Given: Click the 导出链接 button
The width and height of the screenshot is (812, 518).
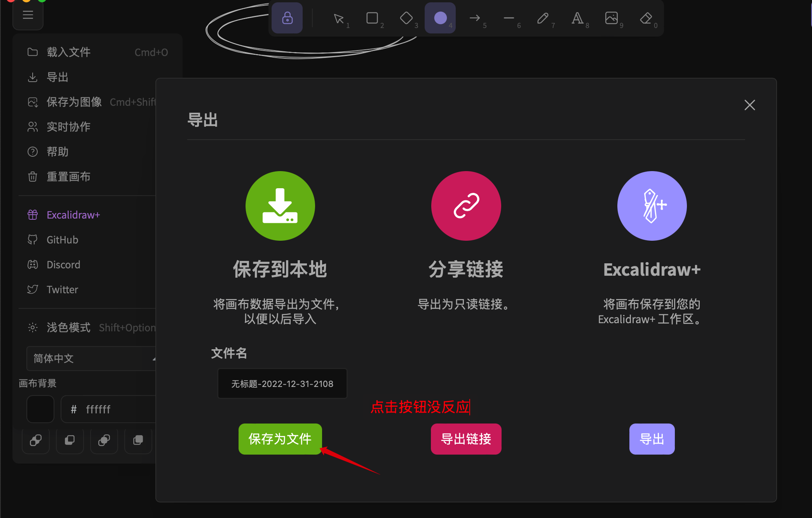Looking at the screenshot, I should pos(466,439).
